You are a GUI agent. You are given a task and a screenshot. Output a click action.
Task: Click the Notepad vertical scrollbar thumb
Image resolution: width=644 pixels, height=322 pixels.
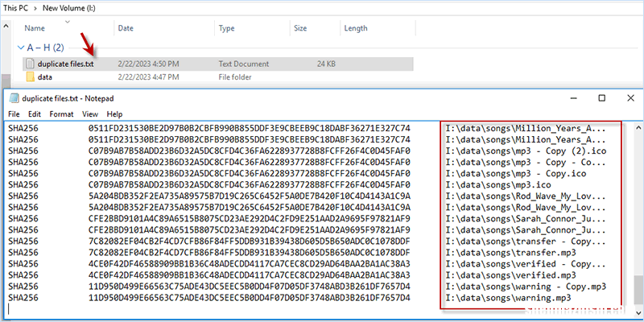(x=638, y=290)
